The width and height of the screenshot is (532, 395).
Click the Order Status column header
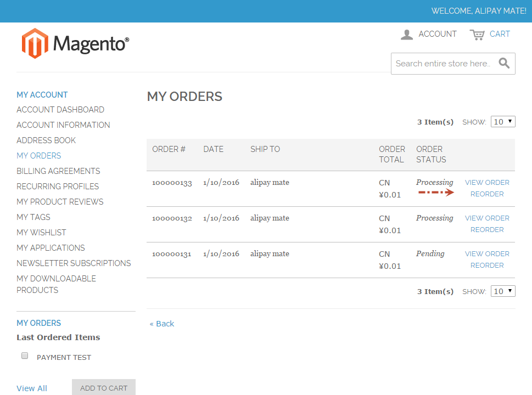(431, 154)
